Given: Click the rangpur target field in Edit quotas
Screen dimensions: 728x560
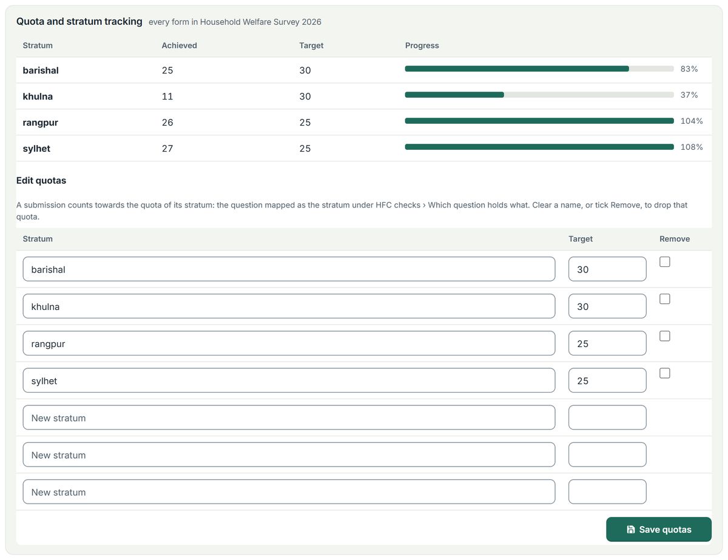Looking at the screenshot, I should tap(607, 343).
